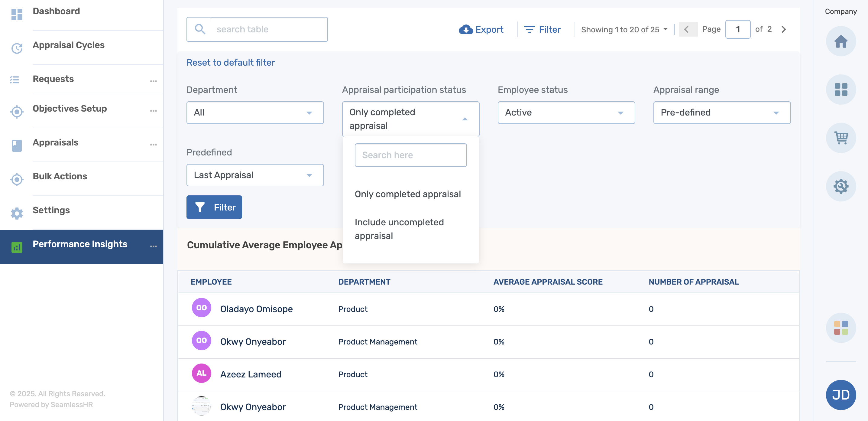Click the previous page arrow

pyautogui.click(x=687, y=29)
